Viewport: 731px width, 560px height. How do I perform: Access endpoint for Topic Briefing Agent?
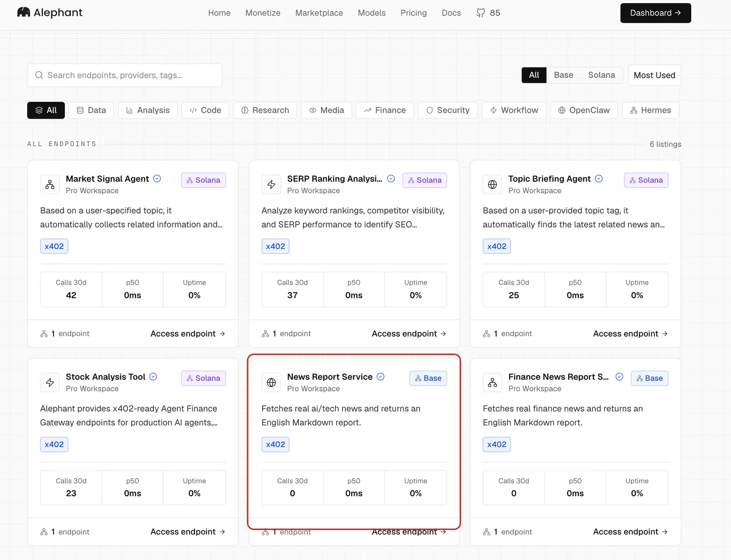pos(630,333)
